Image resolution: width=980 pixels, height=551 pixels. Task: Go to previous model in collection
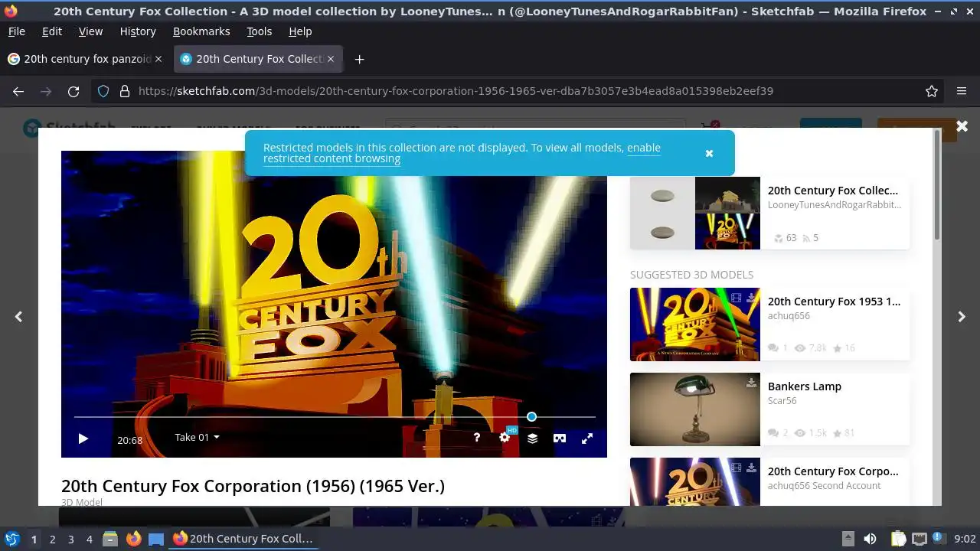(x=18, y=316)
